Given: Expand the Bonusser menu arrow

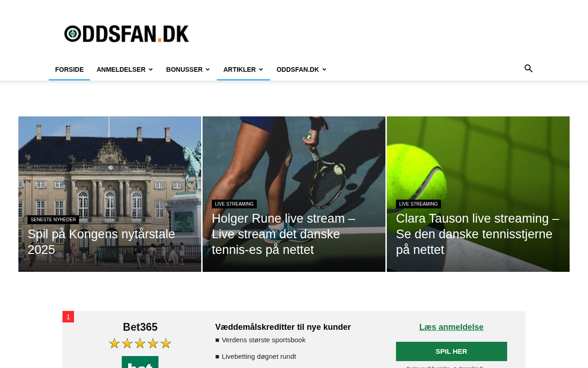Looking at the screenshot, I should click(208, 70).
